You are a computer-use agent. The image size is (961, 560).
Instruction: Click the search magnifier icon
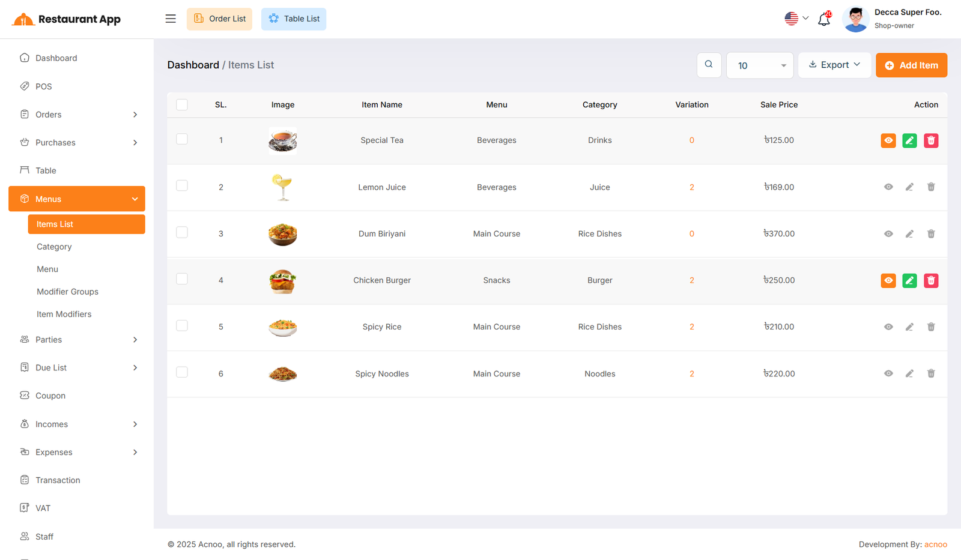click(x=709, y=65)
